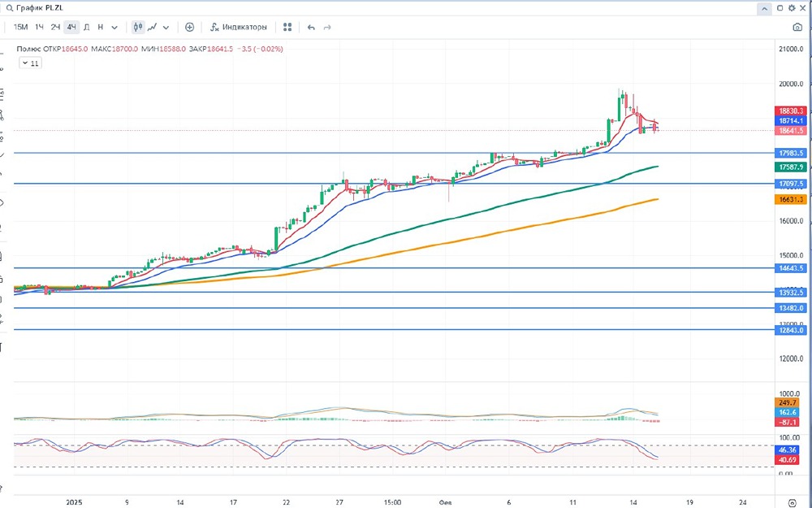Switch to the daily Д timeframe
The height and width of the screenshot is (508, 812).
87,27
